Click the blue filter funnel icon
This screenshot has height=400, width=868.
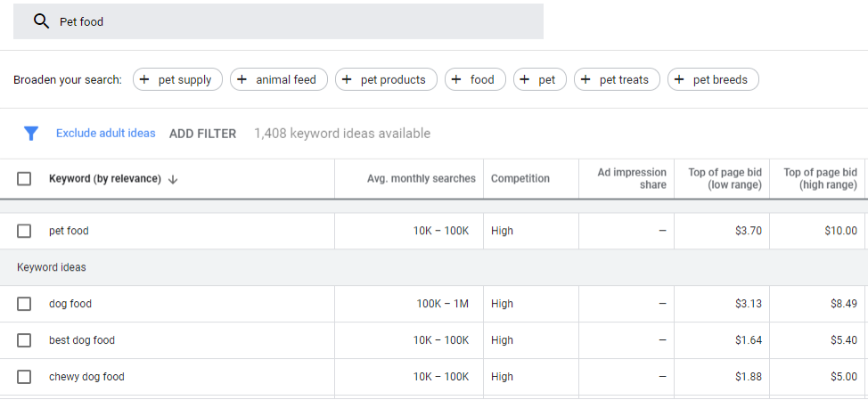(x=31, y=134)
